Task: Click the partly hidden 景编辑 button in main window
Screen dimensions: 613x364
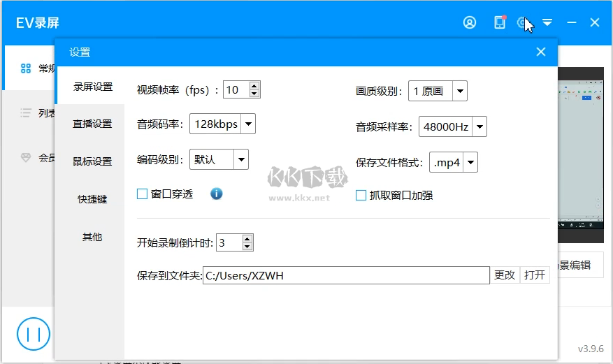Action: click(581, 265)
